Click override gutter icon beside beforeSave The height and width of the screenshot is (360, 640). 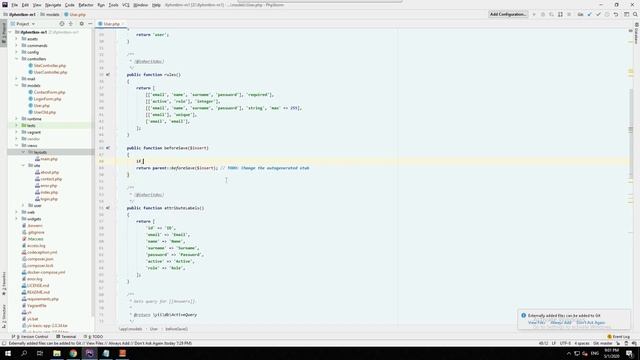108,148
